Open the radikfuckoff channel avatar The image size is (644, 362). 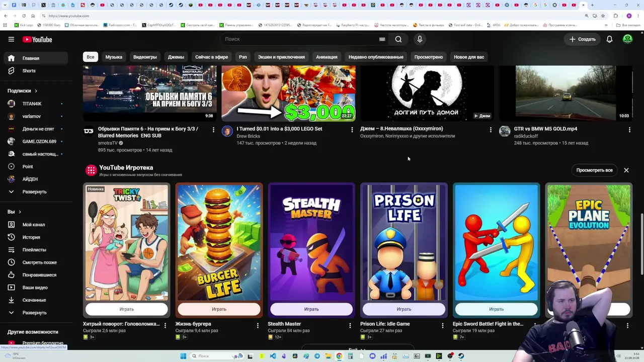505,131
